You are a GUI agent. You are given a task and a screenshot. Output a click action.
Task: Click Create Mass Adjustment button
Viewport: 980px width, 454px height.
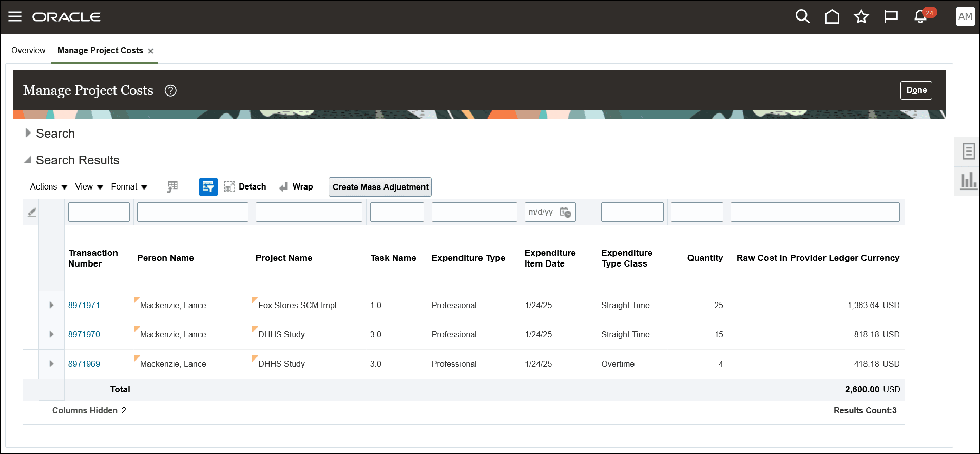click(380, 187)
